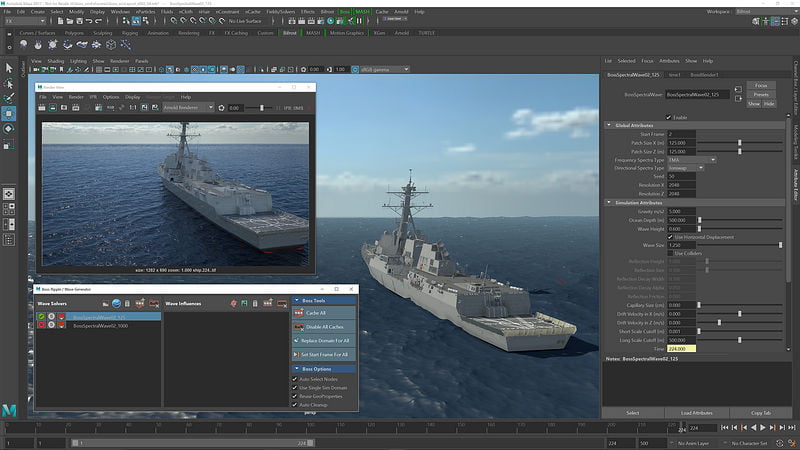Image resolution: width=800 pixels, height=450 pixels.
Task: Click the Open Scene folder icon
Action: (x=69, y=21)
